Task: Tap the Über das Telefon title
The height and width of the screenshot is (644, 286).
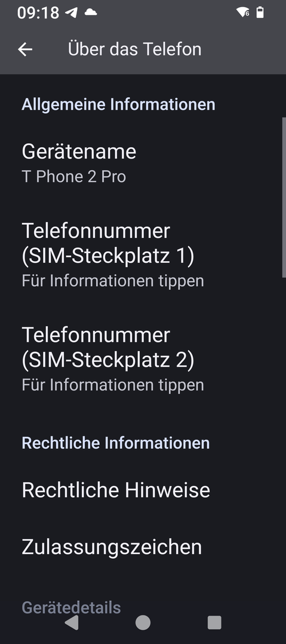Action: [x=134, y=49]
